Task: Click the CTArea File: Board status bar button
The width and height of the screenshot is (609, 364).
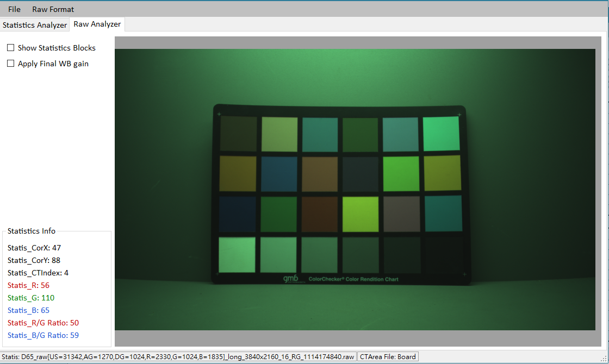Action: (x=388, y=356)
